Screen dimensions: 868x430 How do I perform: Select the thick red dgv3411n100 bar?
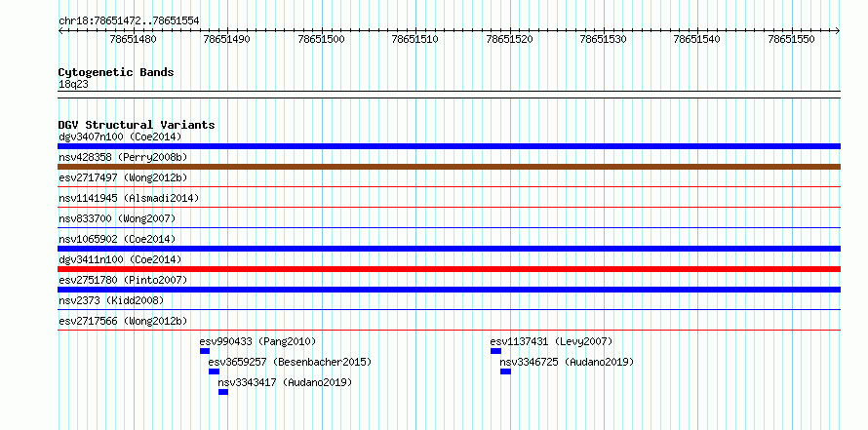click(x=449, y=269)
